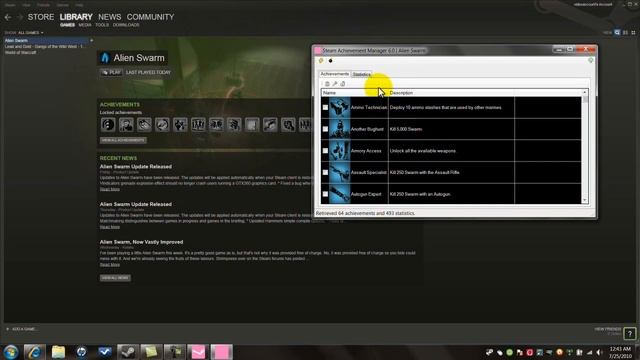Sort by the Name column header

pos(354,93)
